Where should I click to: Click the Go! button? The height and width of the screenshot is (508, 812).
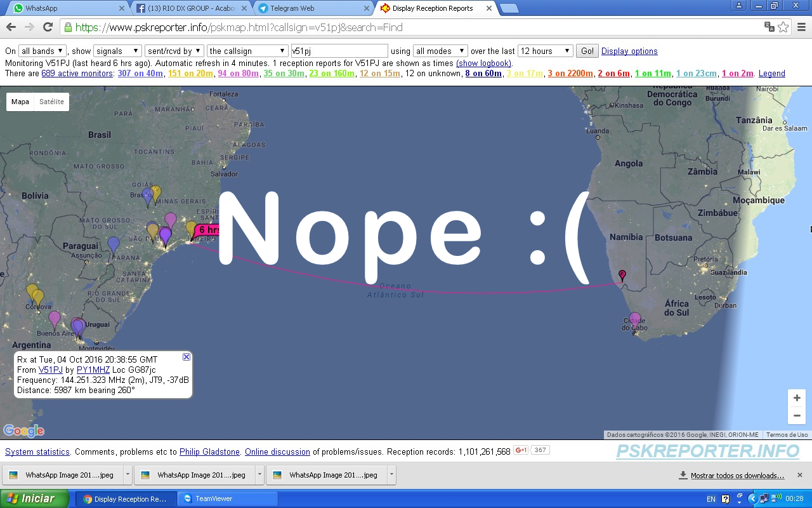(587, 51)
